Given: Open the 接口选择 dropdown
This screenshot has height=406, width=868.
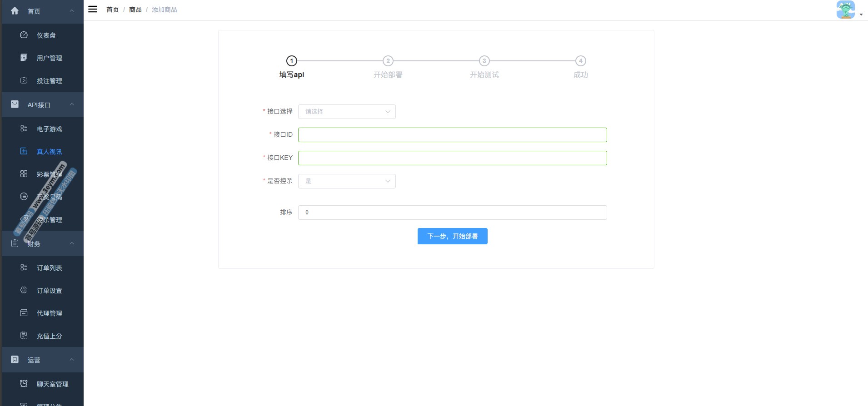Looking at the screenshot, I should [346, 112].
